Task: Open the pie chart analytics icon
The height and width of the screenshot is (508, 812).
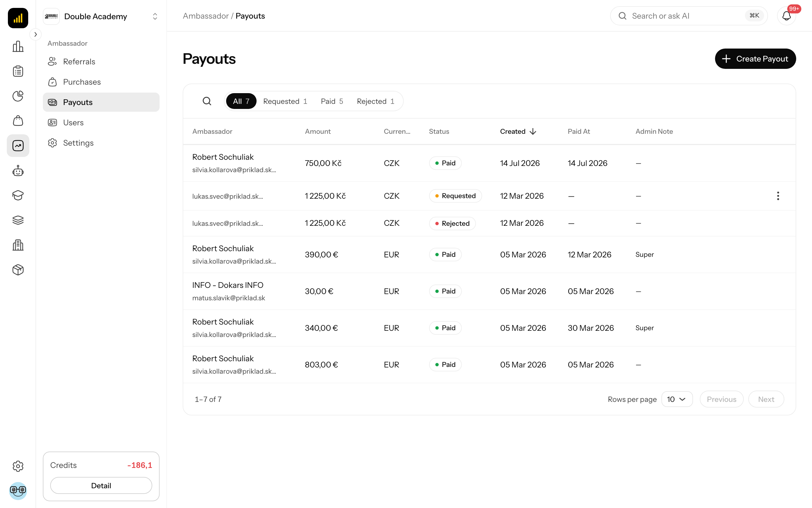Action: tap(18, 96)
